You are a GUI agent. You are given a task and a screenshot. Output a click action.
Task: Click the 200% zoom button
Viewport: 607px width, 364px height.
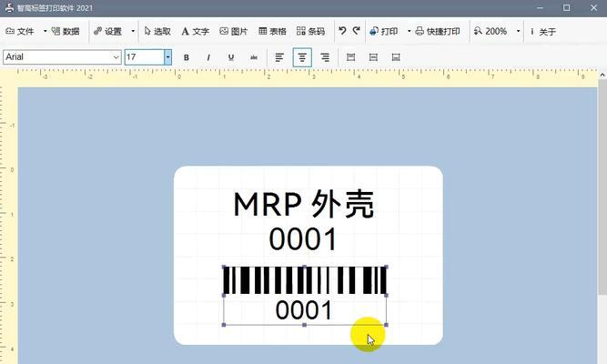[x=491, y=31]
